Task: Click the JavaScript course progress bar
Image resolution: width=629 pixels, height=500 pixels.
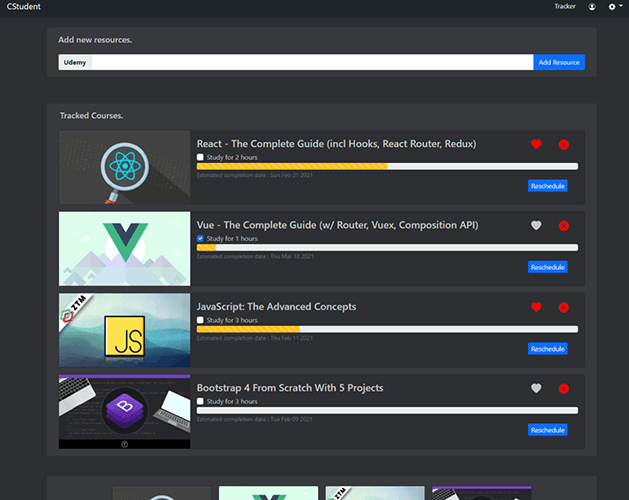Action: pos(387,329)
